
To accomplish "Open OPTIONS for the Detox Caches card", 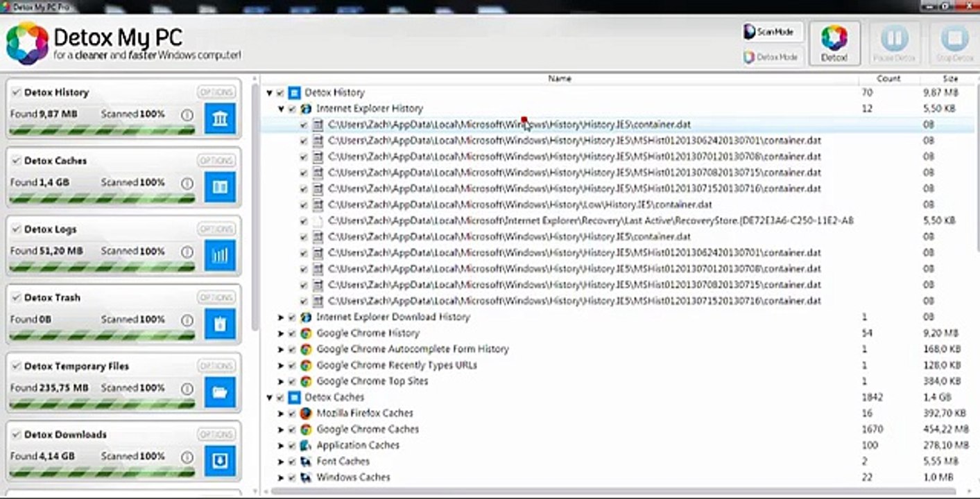I will click(x=216, y=161).
